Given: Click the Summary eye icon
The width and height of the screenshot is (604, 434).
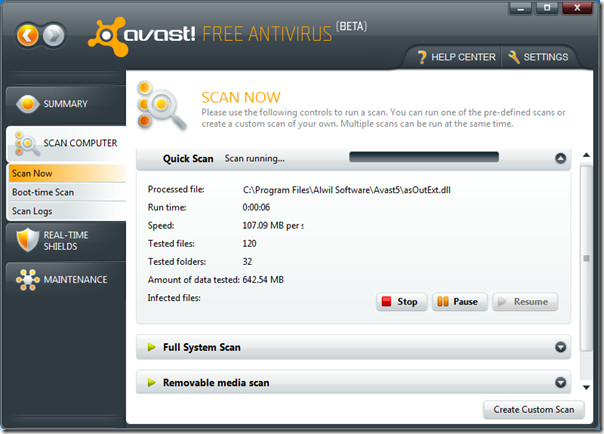Looking at the screenshot, I should [28, 104].
